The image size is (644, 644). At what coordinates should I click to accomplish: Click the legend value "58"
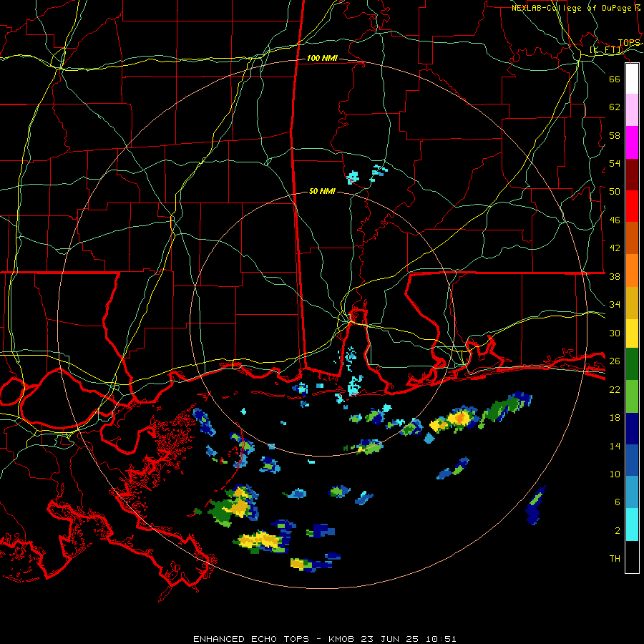[x=615, y=135]
